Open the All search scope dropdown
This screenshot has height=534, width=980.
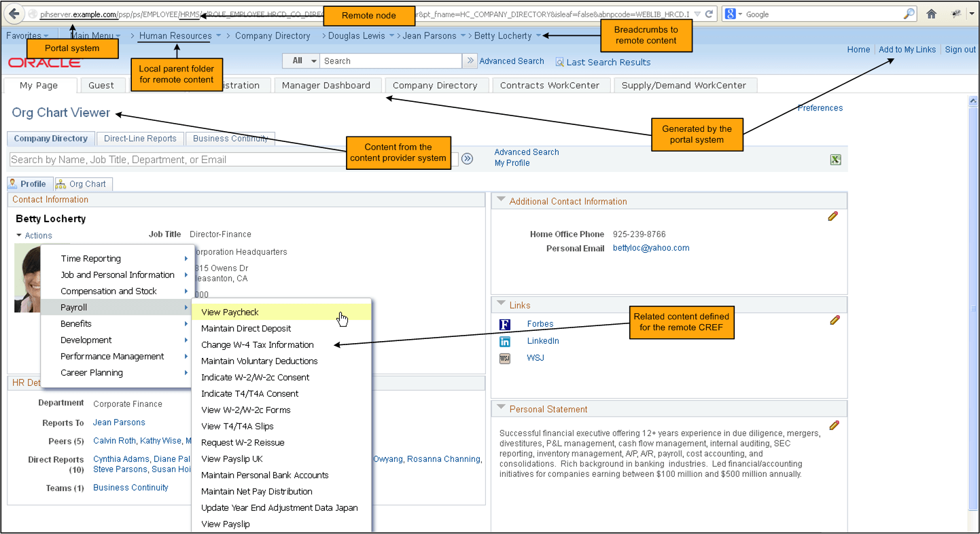click(x=300, y=60)
